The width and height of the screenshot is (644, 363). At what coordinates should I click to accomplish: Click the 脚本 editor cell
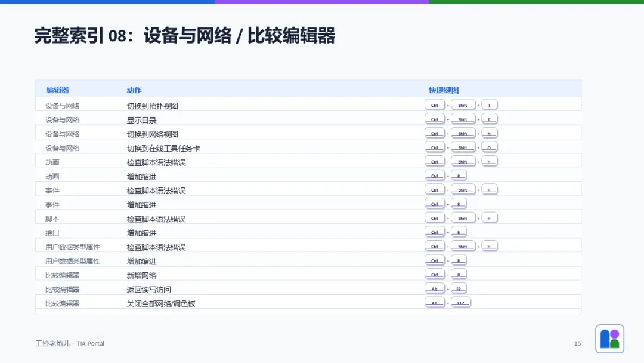point(52,219)
